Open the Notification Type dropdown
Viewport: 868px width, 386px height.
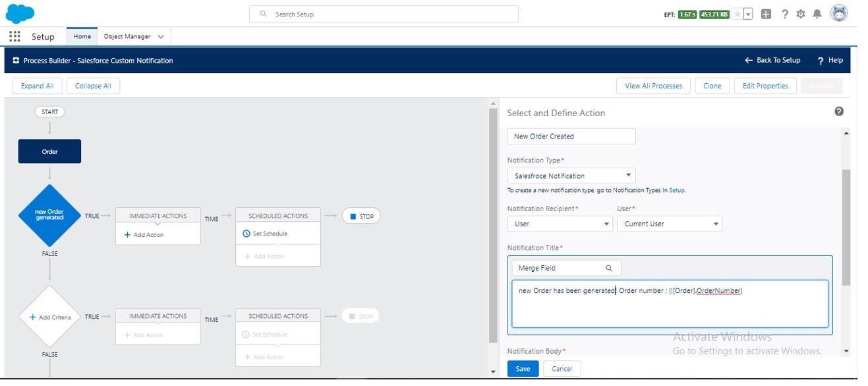tap(571, 176)
